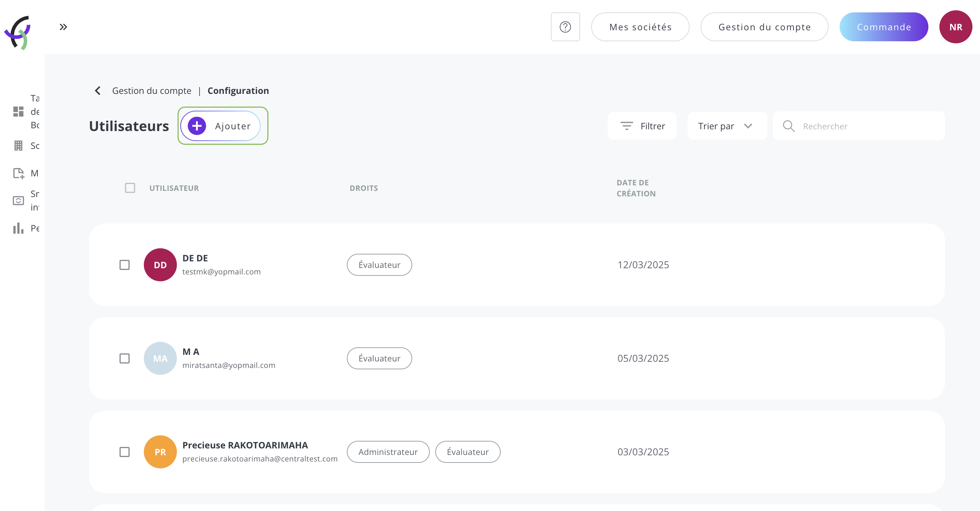The width and height of the screenshot is (980, 511).
Task: Click email testmk@yopmail.com
Action: pyautogui.click(x=221, y=271)
